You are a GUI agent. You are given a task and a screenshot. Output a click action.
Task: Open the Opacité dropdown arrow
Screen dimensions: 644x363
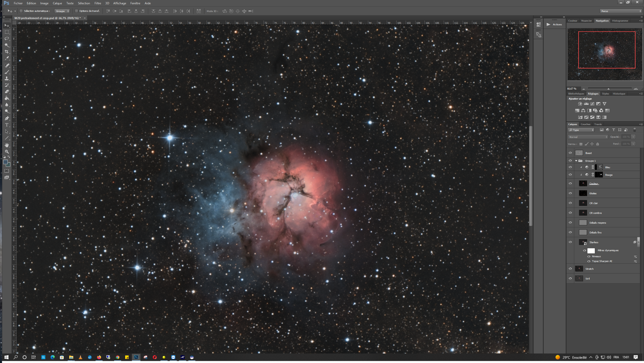coord(633,137)
